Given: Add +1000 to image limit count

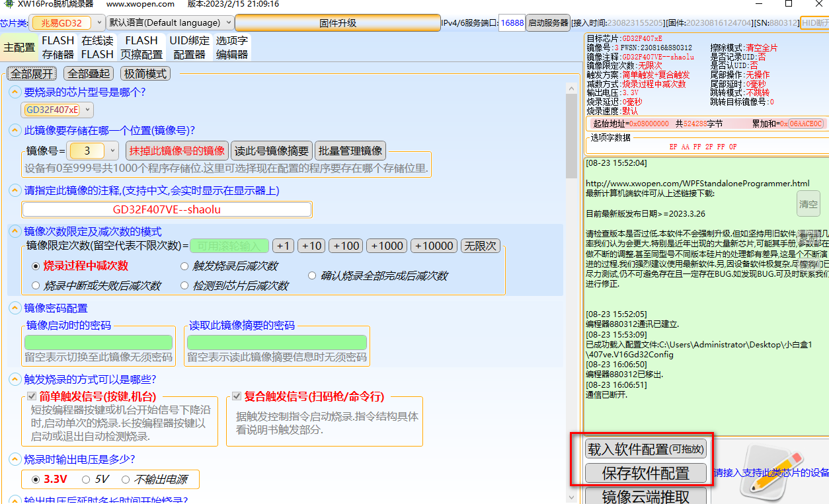Looking at the screenshot, I should 387,246.
